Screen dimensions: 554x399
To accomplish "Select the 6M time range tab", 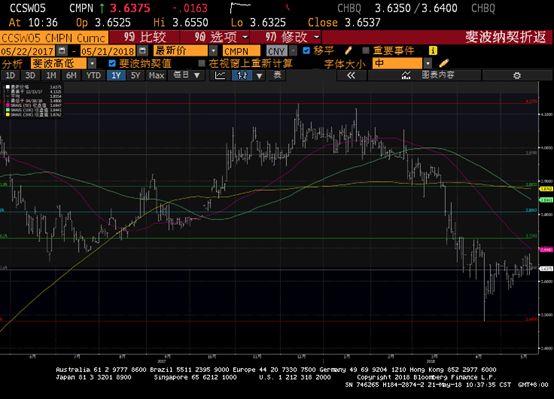I will point(71,75).
